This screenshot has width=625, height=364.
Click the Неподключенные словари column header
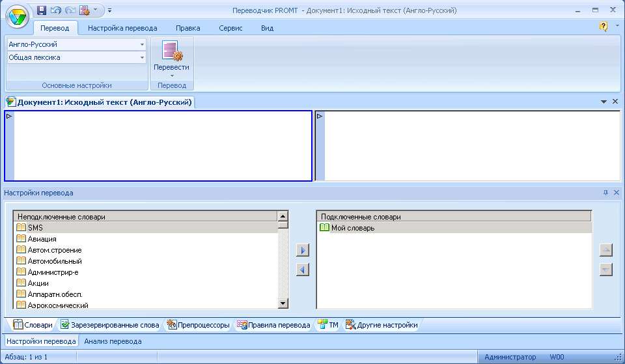pyautogui.click(x=145, y=216)
